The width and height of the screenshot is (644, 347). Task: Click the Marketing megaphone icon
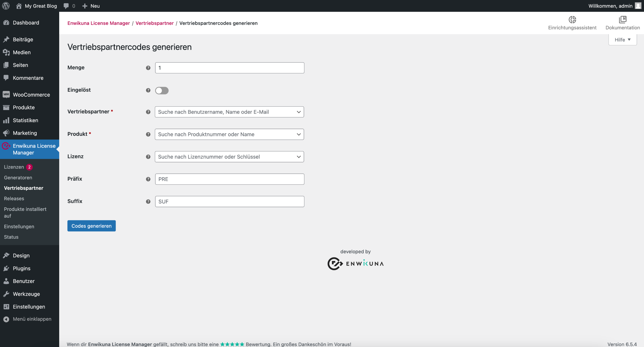tap(6, 133)
